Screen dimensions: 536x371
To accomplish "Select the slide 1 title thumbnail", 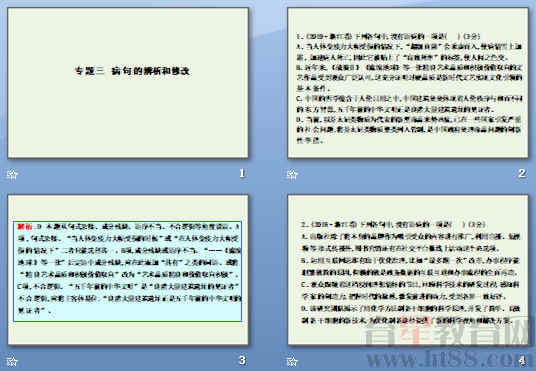I will pyautogui.click(x=128, y=83).
